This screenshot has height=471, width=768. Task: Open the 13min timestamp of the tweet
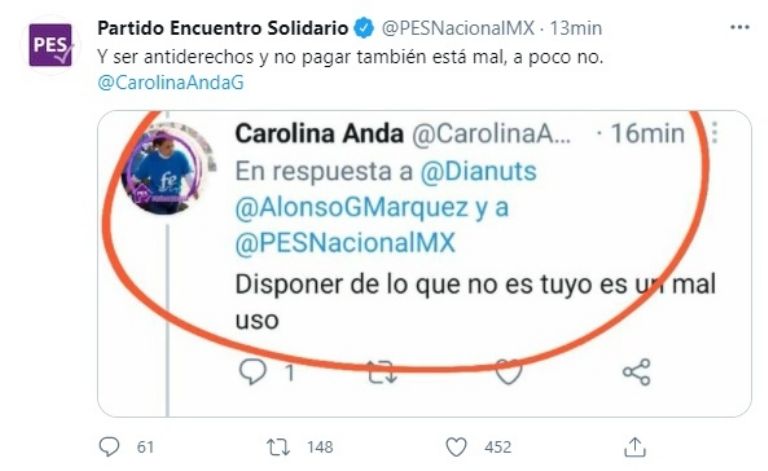point(576,28)
